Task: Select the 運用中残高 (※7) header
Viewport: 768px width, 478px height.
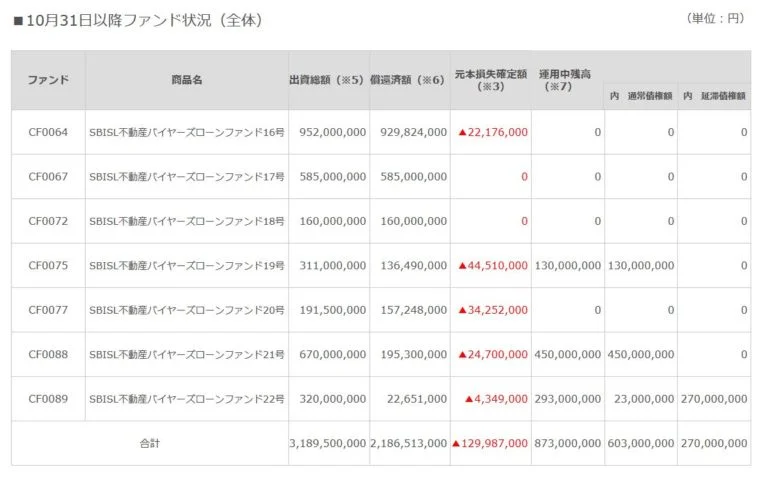Action: (567, 80)
